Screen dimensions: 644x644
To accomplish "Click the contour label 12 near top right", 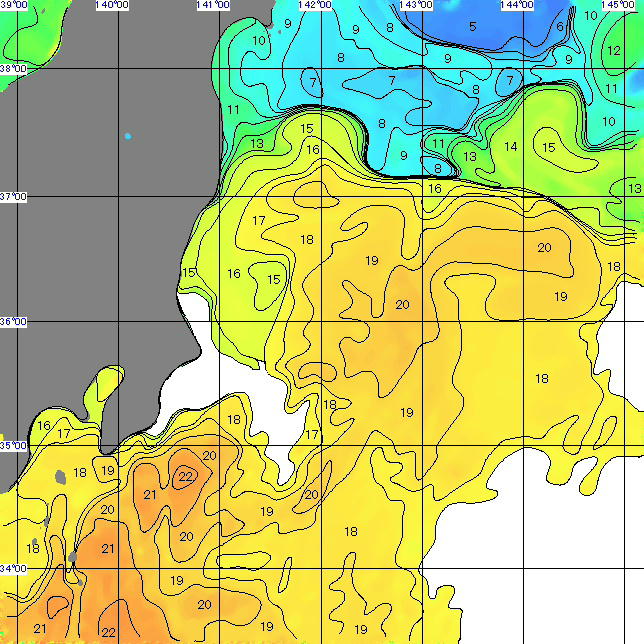I will 613,50.
